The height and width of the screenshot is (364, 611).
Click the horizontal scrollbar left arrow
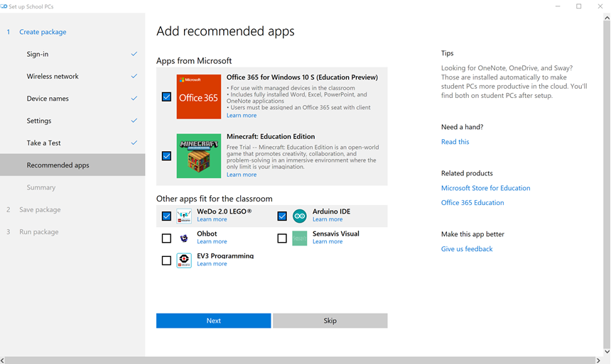pyautogui.click(x=3, y=360)
